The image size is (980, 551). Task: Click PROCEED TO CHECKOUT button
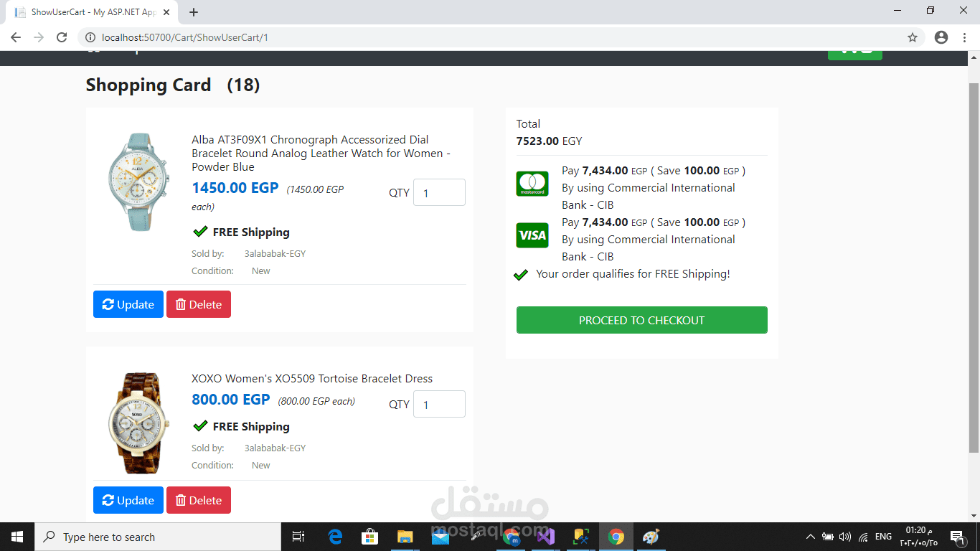click(x=642, y=320)
